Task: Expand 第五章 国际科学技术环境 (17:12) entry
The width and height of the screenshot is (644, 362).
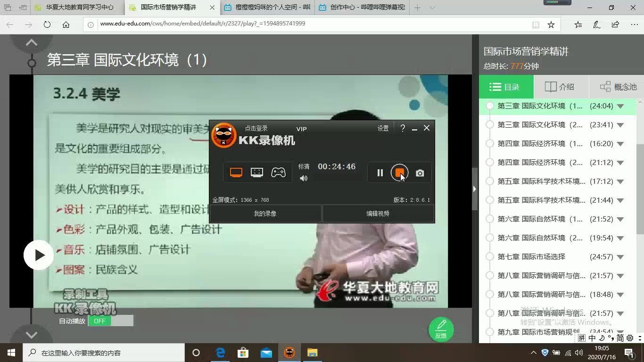Action: pyautogui.click(x=620, y=181)
